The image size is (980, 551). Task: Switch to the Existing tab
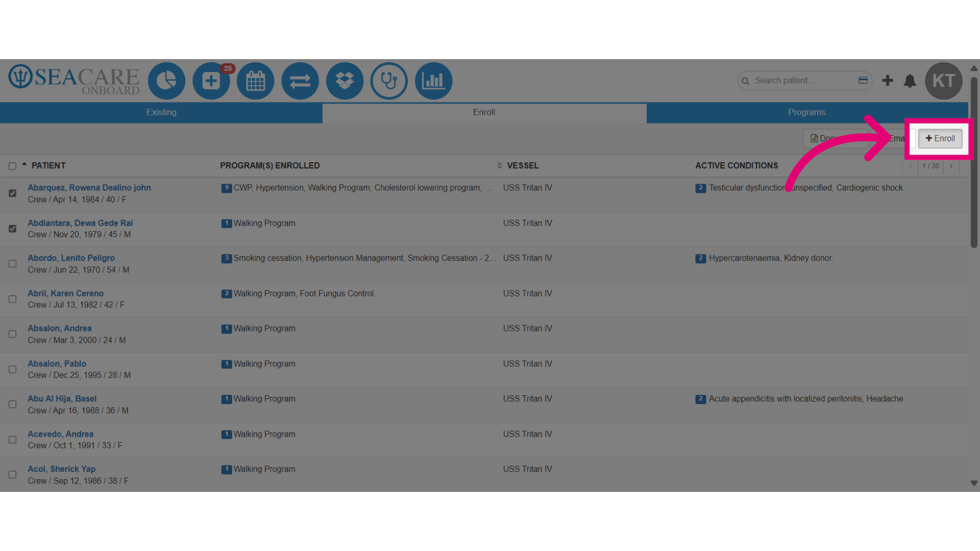click(x=161, y=112)
